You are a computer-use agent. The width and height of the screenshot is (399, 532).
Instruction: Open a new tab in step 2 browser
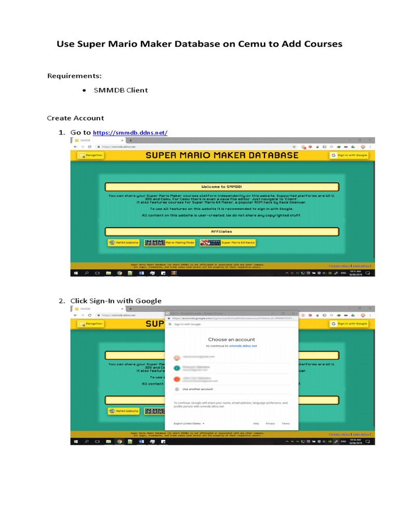tap(130, 309)
